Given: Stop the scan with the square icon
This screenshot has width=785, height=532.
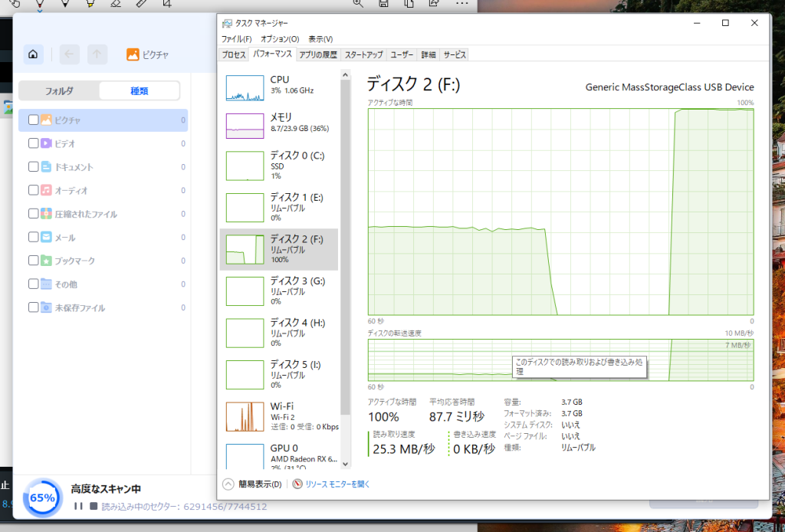Looking at the screenshot, I should (94, 507).
